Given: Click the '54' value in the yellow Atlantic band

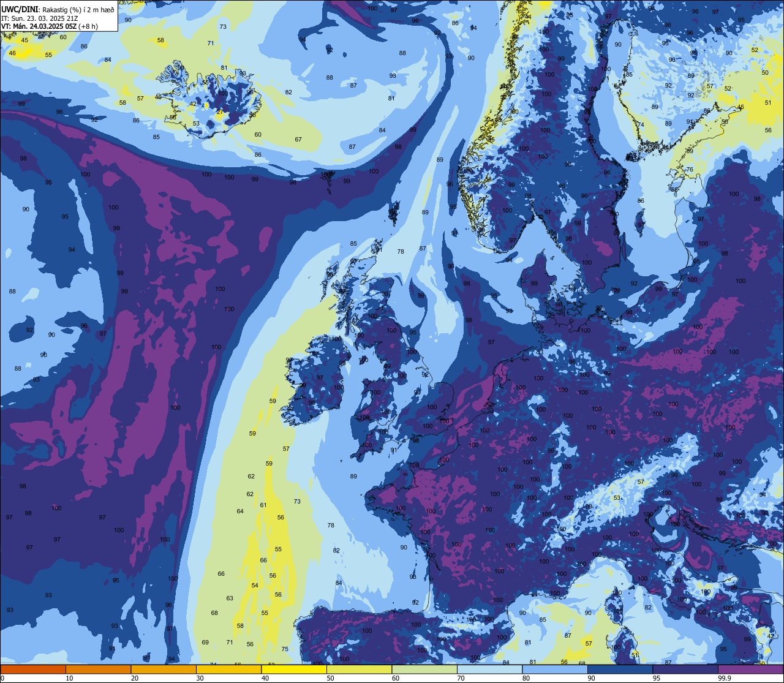Looking at the screenshot, I should [x=255, y=586].
